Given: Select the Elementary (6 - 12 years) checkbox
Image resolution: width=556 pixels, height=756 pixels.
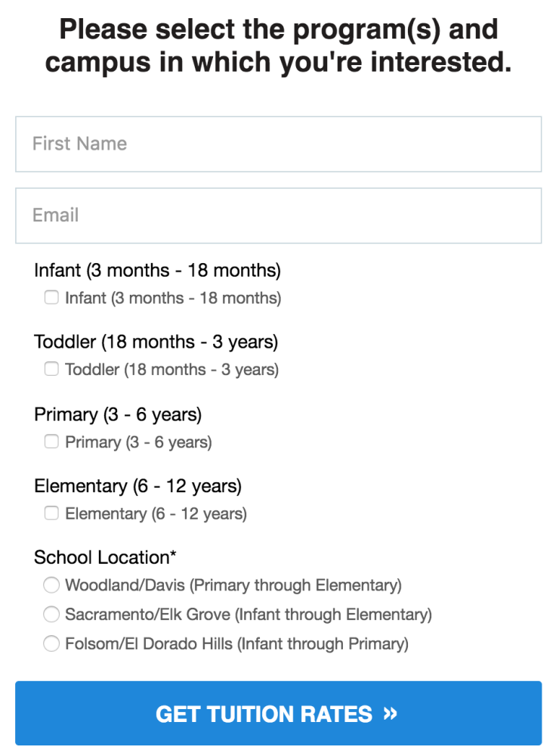Looking at the screenshot, I should [51, 513].
